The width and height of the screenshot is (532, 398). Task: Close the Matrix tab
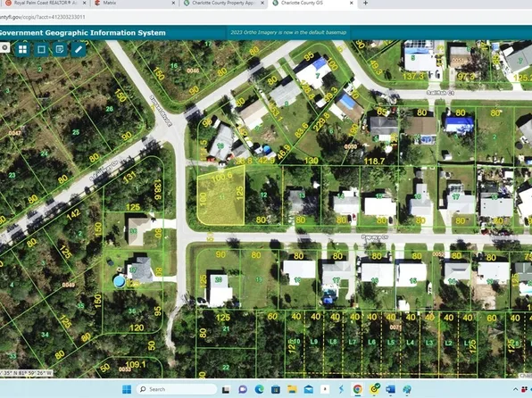173,3
